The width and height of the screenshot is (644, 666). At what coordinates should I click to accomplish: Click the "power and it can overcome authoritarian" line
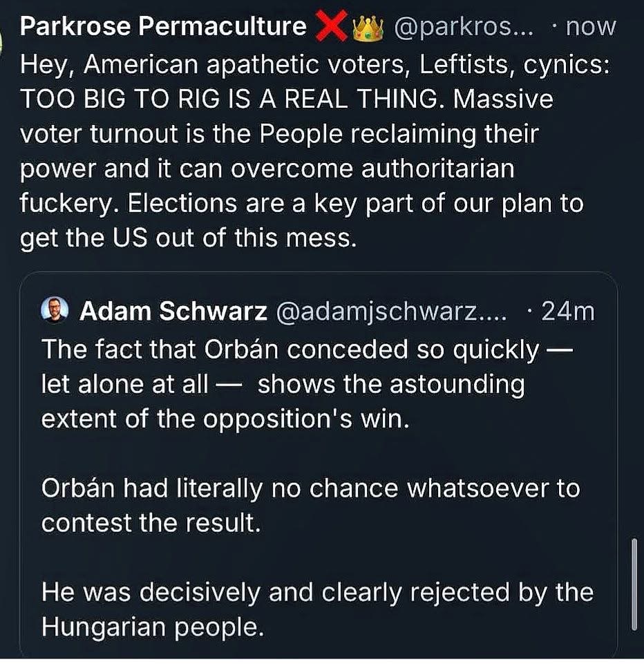point(267,170)
